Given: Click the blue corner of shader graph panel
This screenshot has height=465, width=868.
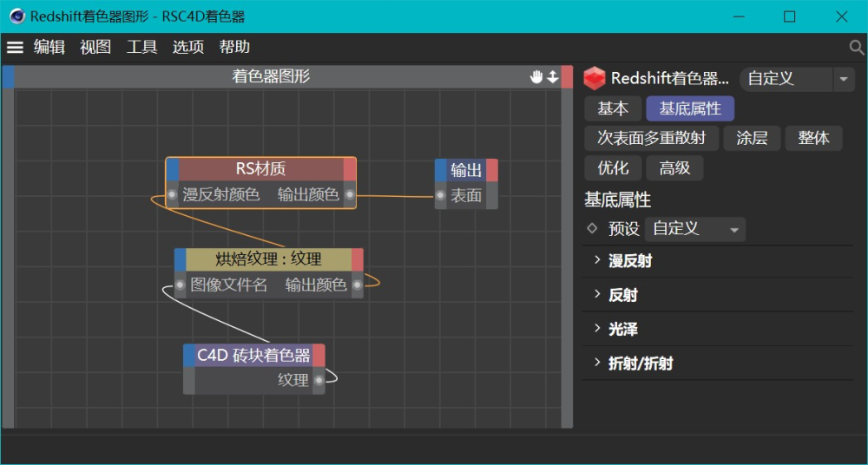Looking at the screenshot, I should 8,77.
